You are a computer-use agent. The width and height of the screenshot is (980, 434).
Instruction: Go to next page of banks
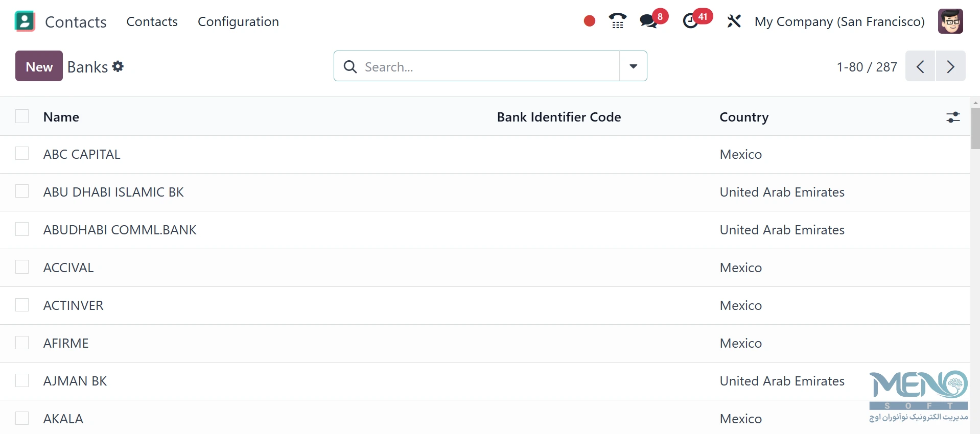click(x=950, y=66)
